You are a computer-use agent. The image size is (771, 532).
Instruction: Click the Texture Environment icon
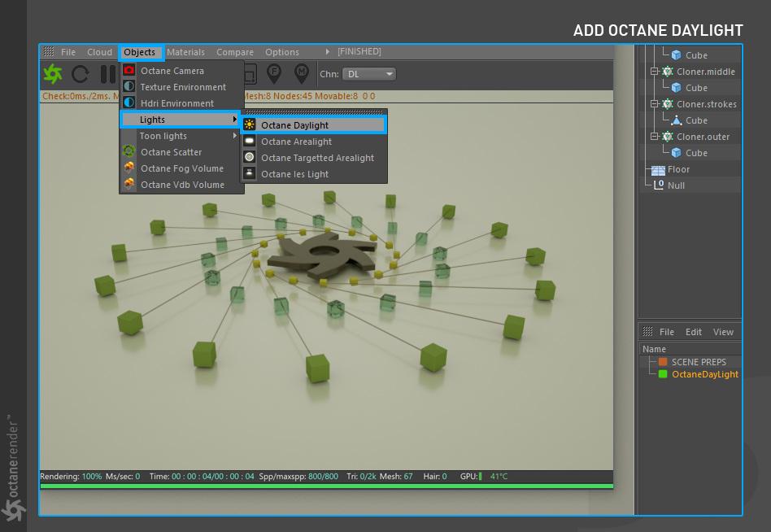(128, 86)
